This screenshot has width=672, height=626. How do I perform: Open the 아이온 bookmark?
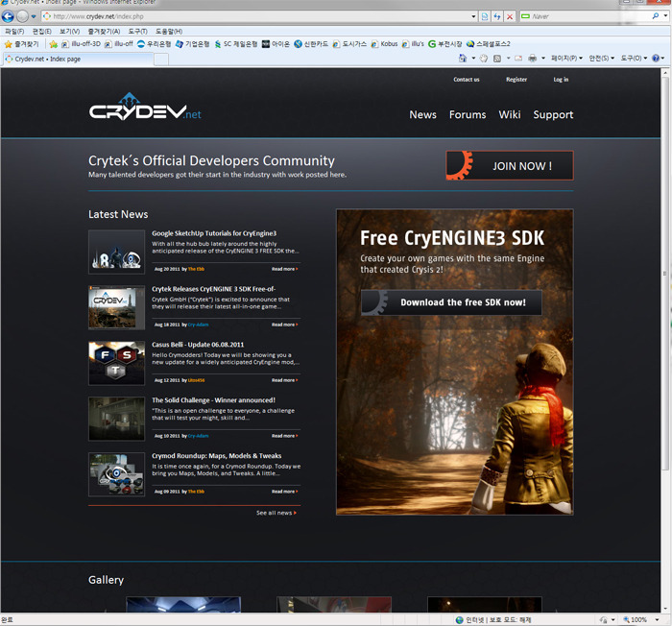[276, 44]
